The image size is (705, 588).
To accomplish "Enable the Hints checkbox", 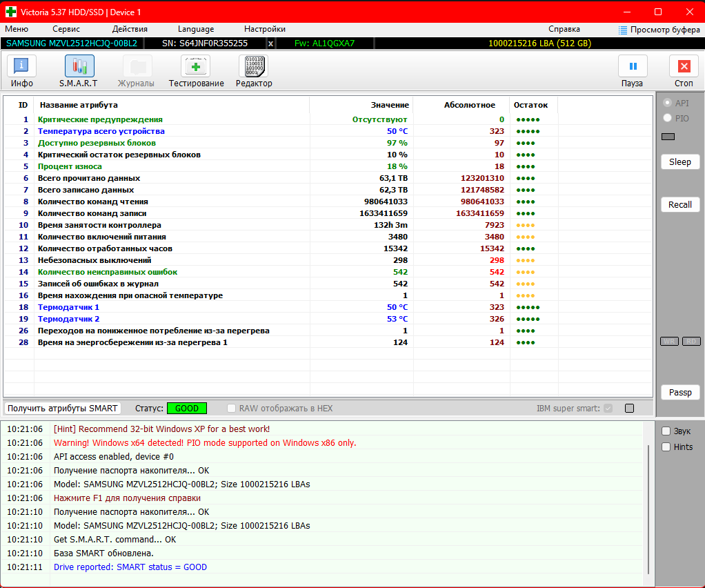I will tap(666, 447).
